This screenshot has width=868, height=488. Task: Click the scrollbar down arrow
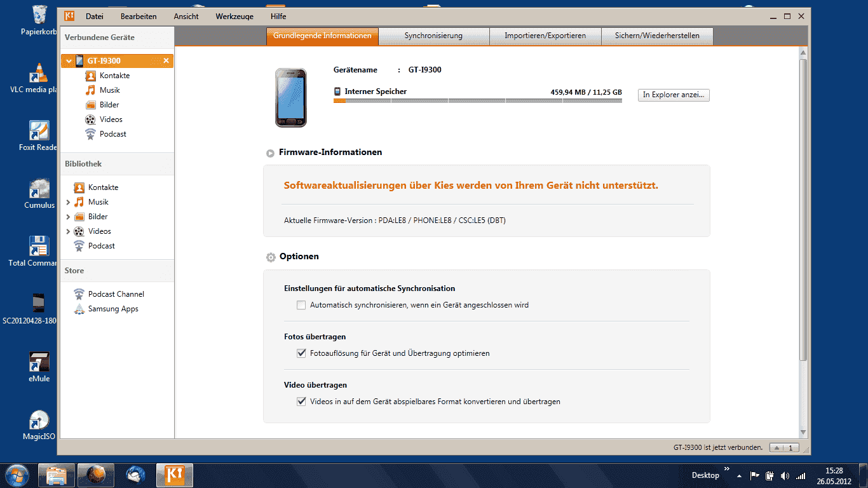tap(803, 432)
